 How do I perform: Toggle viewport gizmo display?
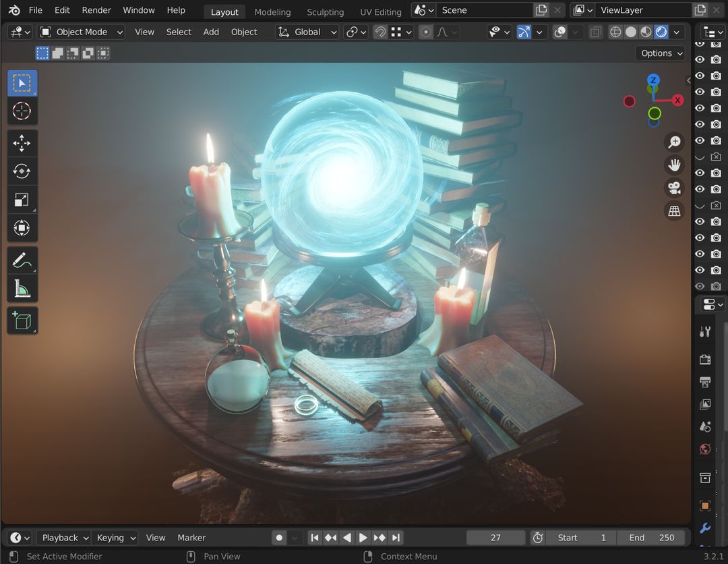point(524,32)
